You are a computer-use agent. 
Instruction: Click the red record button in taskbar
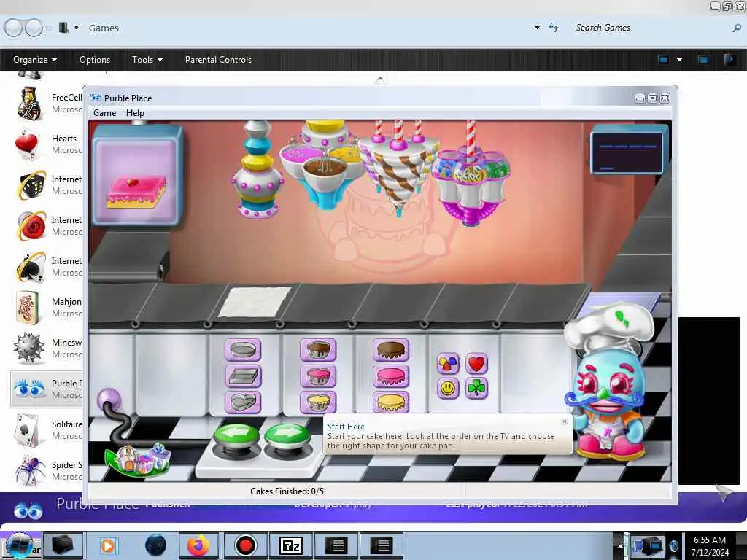coord(245,545)
